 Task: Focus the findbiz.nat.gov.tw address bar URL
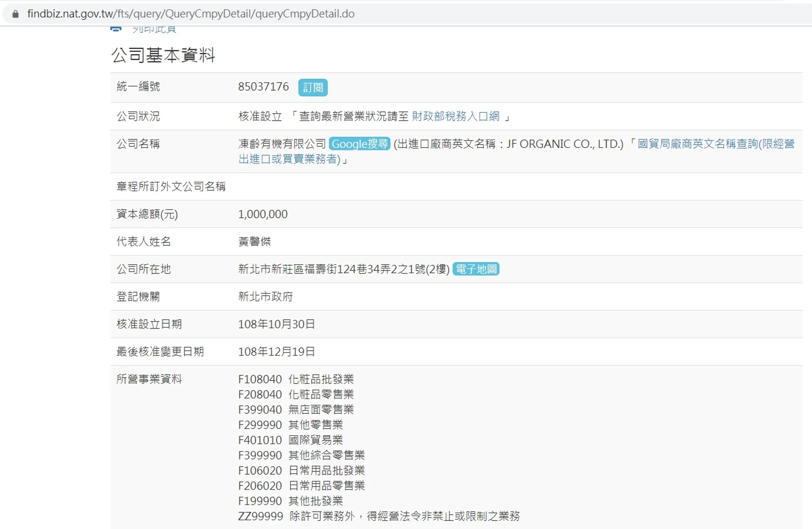click(x=191, y=14)
